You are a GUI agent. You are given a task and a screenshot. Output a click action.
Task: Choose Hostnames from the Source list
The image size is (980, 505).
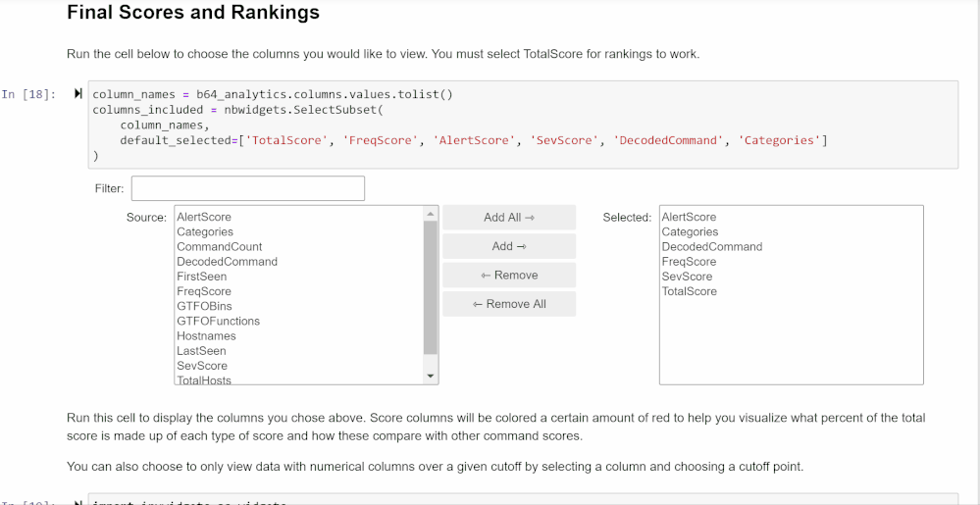pos(206,335)
